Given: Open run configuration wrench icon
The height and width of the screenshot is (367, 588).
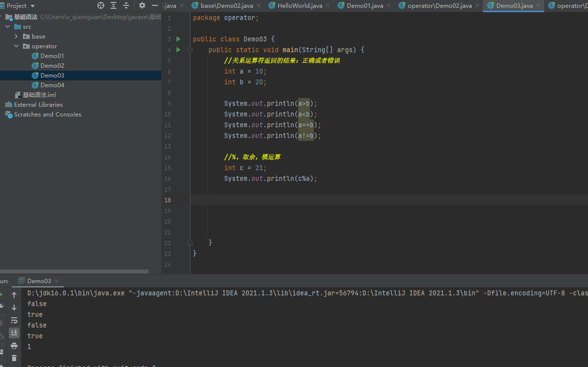Looking at the screenshot, I should [x=2, y=307].
